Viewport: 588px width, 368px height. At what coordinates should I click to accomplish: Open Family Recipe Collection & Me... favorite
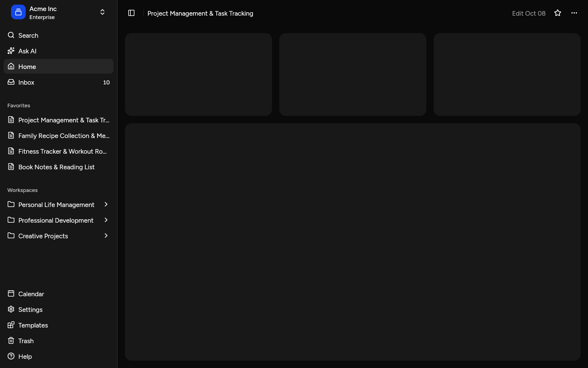pos(58,136)
